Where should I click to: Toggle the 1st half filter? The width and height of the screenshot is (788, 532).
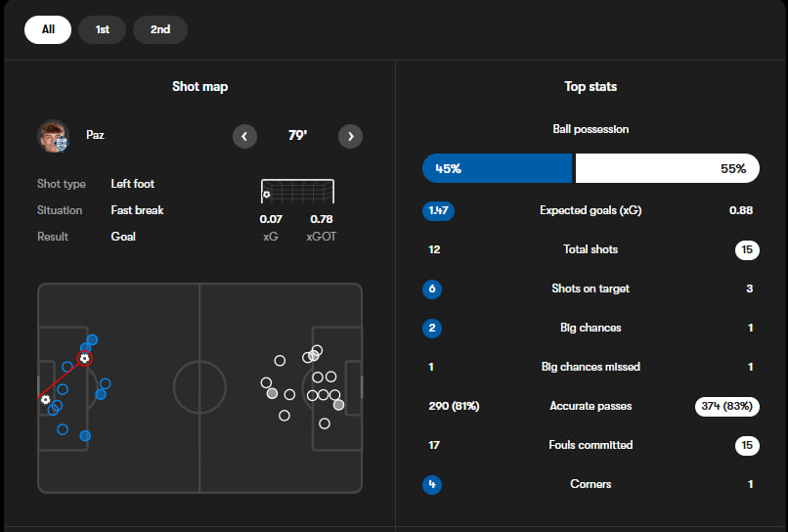[x=103, y=29]
